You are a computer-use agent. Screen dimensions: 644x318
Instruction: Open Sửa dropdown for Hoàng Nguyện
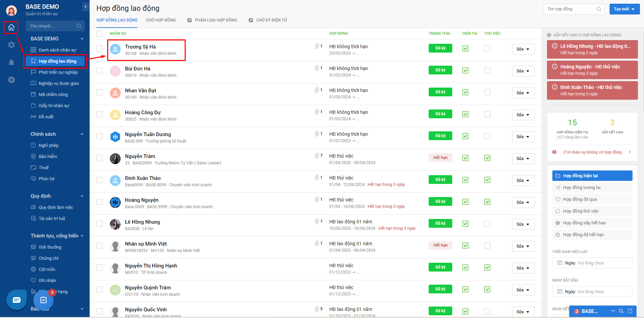pyautogui.click(x=523, y=202)
